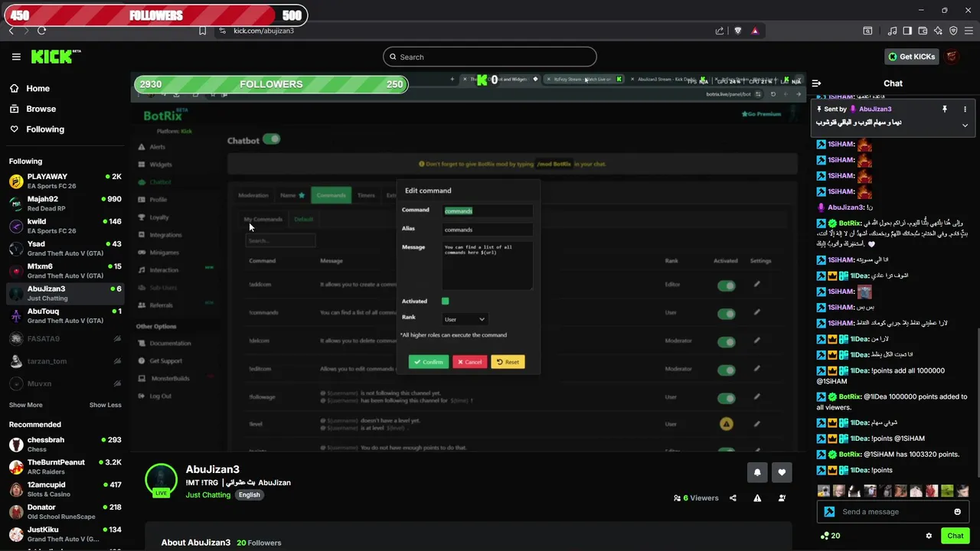The width and height of the screenshot is (980, 551).
Task: Bookmark this page icon
Action: (202, 31)
